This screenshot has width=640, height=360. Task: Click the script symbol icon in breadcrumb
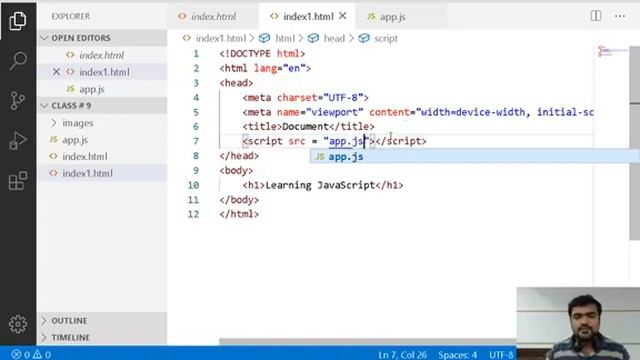364,38
